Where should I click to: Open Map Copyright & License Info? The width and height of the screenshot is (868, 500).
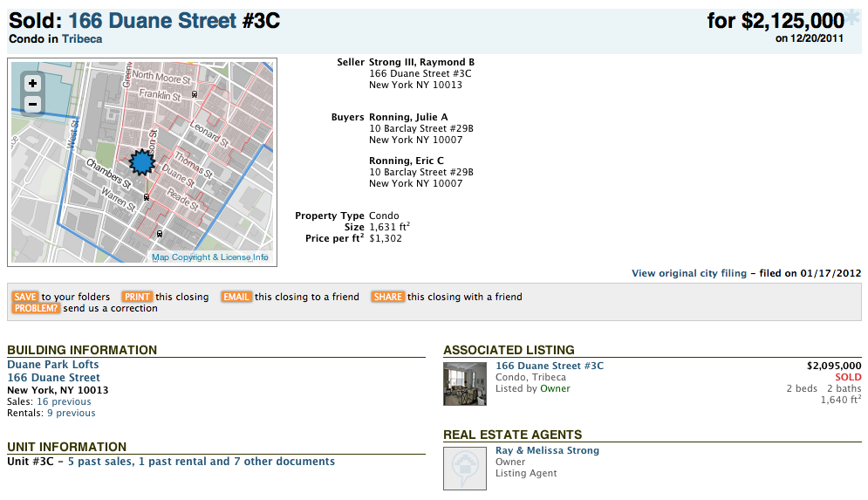[209, 257]
